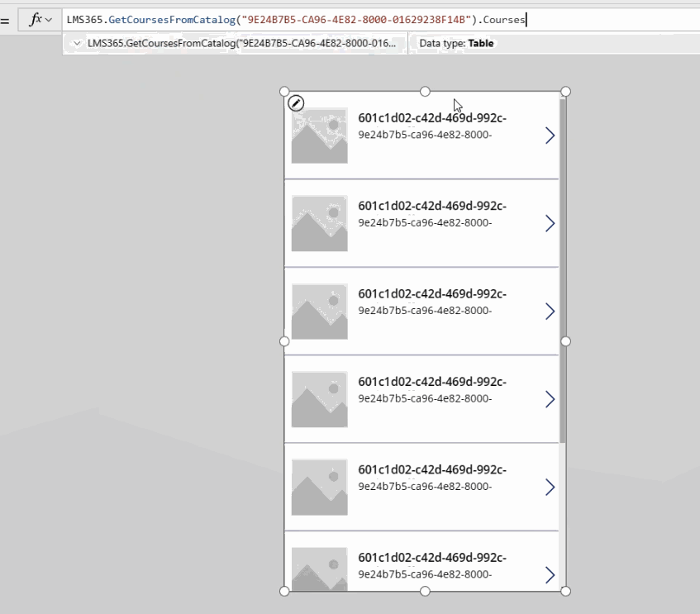Click the image placeholder on the third gallery item
Image resolution: width=700 pixels, height=614 pixels.
click(x=319, y=311)
